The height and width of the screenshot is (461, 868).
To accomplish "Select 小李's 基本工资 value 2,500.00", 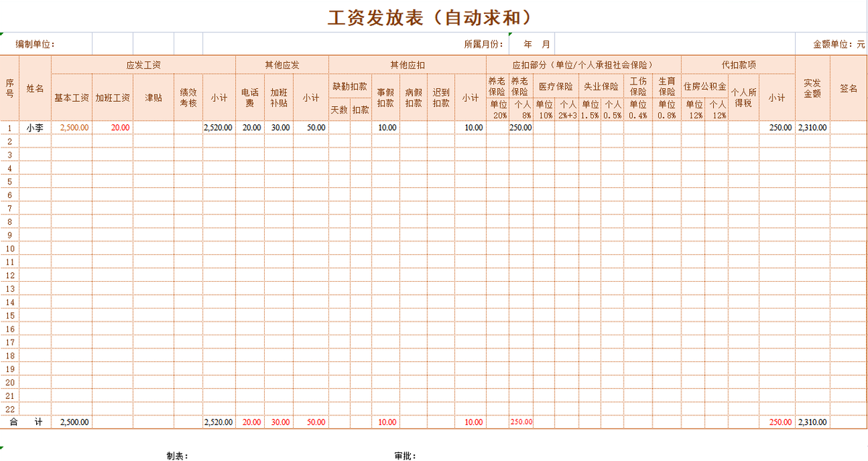I will pos(72,127).
